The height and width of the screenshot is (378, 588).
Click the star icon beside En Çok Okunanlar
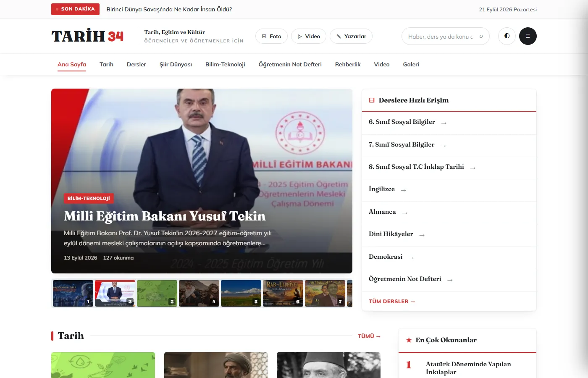[409, 340]
